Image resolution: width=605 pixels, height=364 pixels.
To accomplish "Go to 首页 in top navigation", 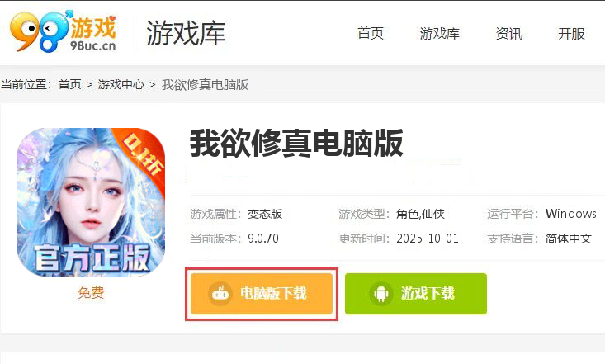I will pyautogui.click(x=371, y=34).
